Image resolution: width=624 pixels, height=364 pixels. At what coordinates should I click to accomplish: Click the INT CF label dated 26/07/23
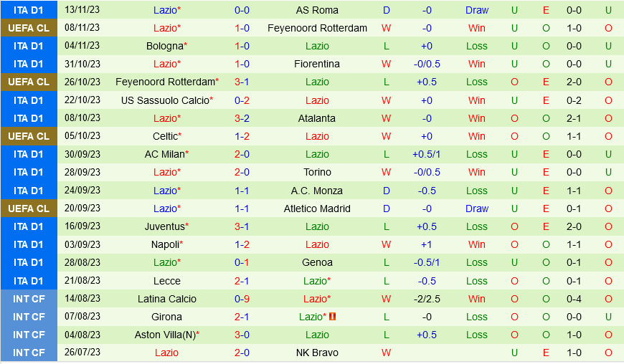[29, 353]
